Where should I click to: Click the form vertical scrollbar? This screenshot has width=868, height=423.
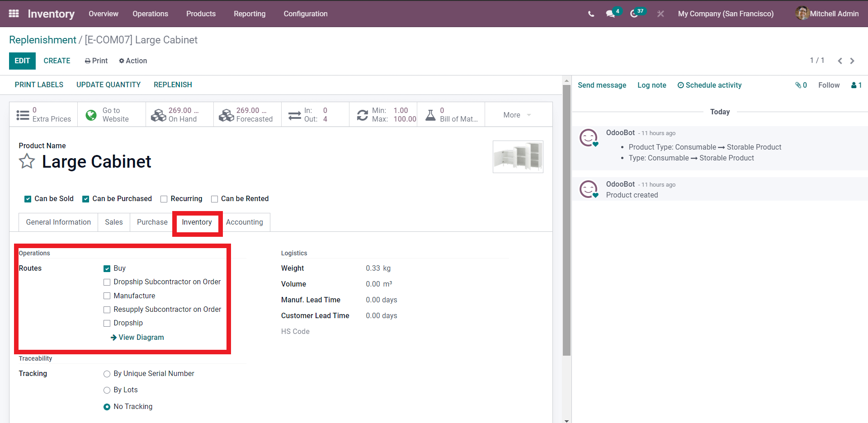[566, 221]
